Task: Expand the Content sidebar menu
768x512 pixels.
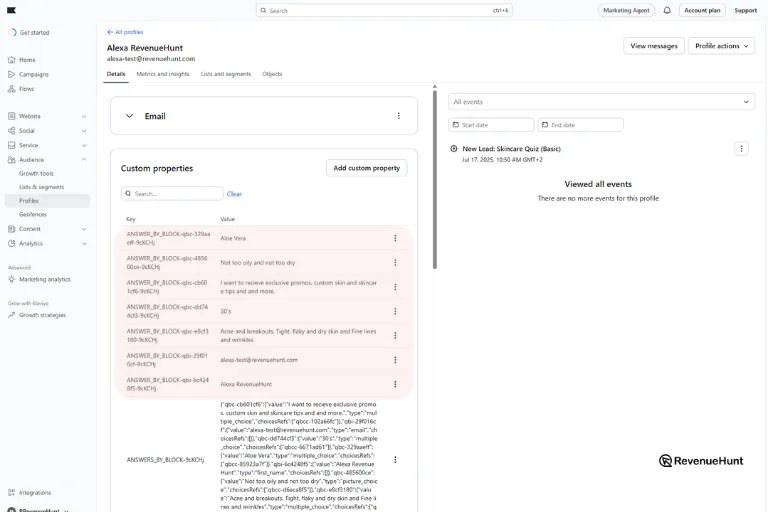Action: (x=84, y=229)
